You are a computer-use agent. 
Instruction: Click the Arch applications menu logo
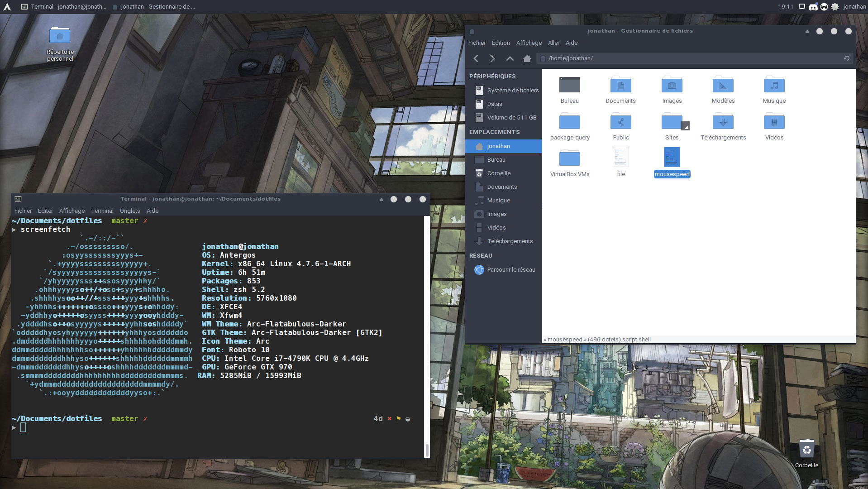click(7, 7)
